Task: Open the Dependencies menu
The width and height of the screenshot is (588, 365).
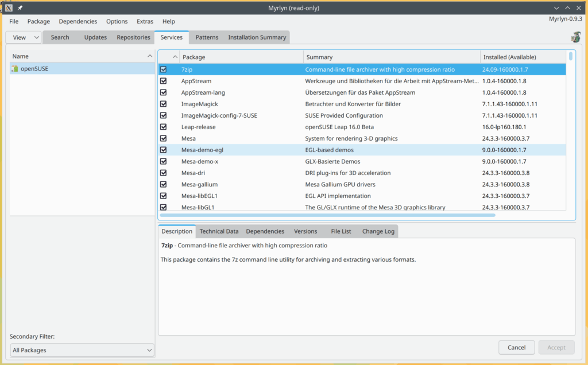Action: click(78, 21)
